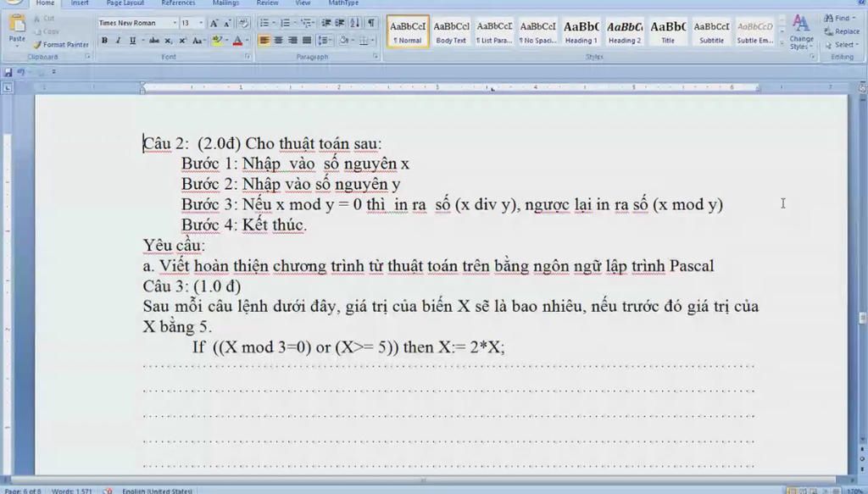Click the Borders icon
Image resolution: width=868 pixels, height=494 pixels.
coord(364,41)
